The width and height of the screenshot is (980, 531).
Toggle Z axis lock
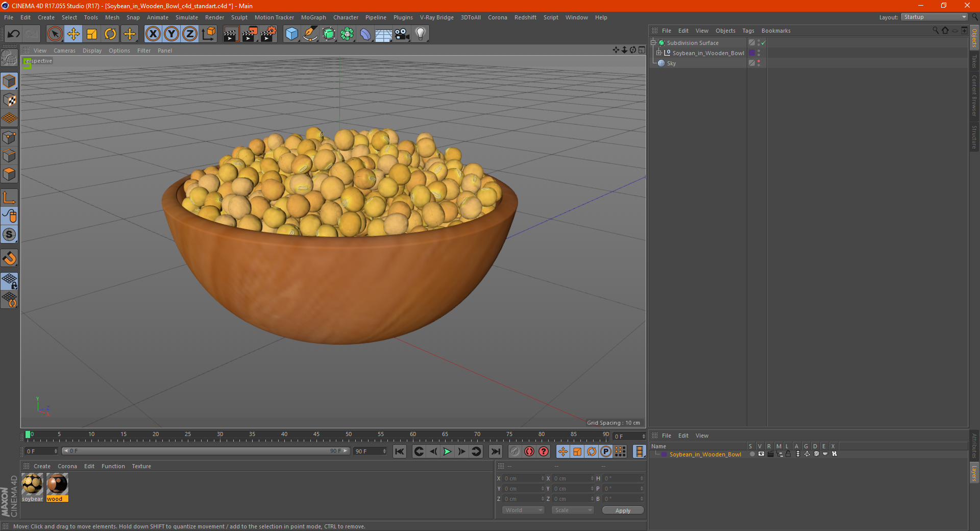(190, 34)
